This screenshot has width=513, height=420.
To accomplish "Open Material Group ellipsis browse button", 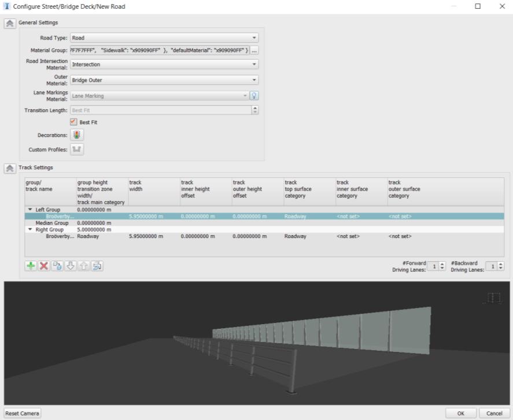I will [254, 50].
